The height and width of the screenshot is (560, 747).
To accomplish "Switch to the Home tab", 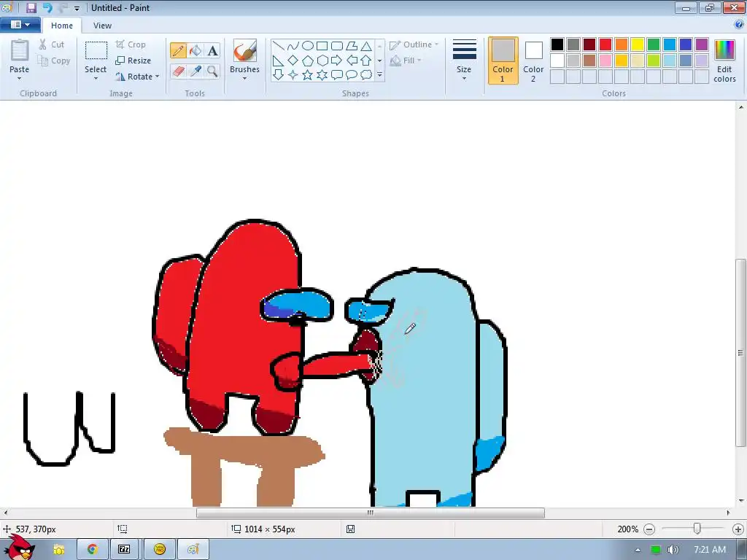I will click(x=62, y=26).
